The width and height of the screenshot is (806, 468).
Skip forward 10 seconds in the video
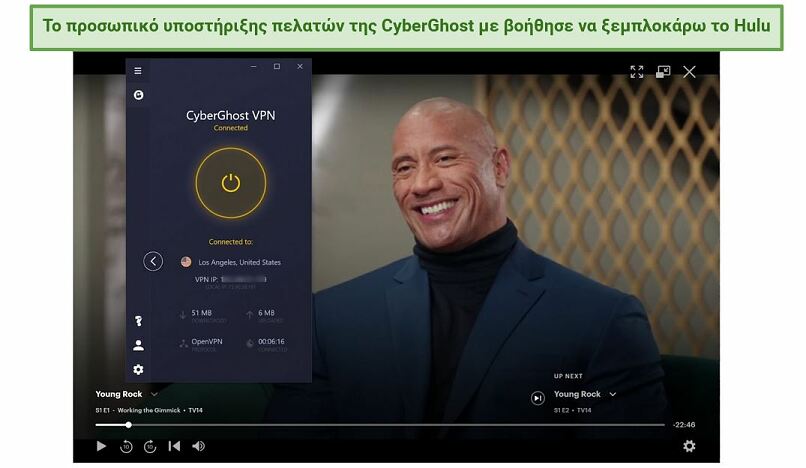(x=150, y=446)
